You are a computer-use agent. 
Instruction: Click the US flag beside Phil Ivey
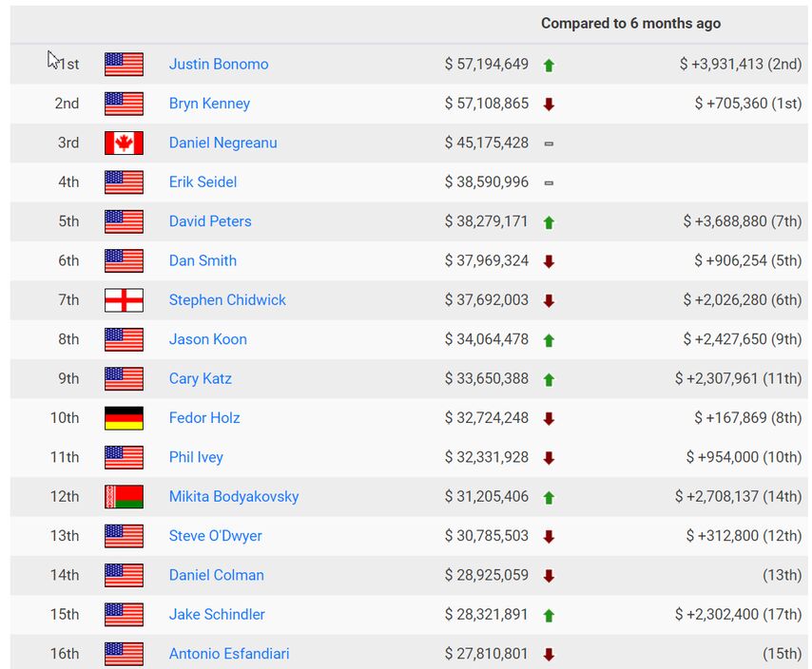(x=124, y=457)
